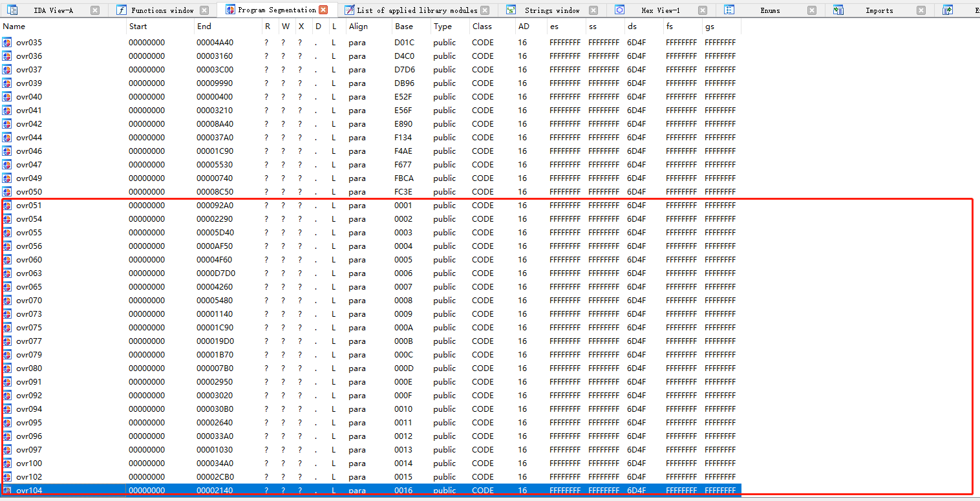Click the library modules tab icon
Viewport: 980px width, 501px height.
point(349,10)
